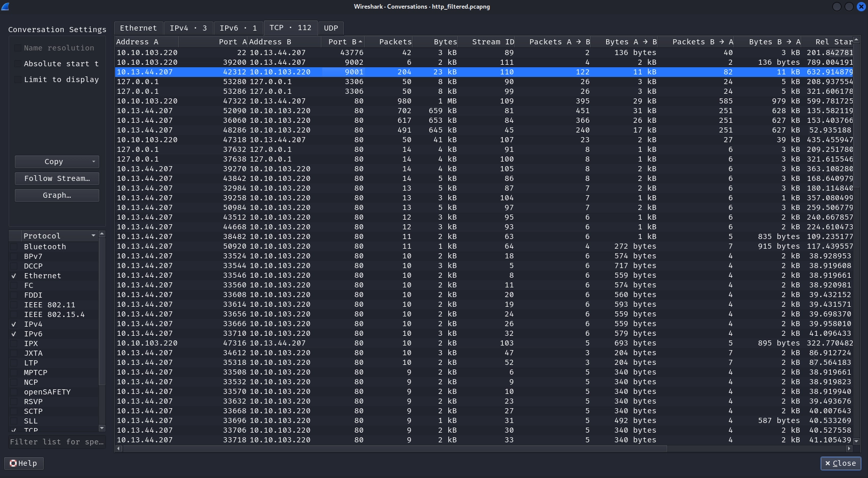Expand the Protocol header dropdown

[93, 236]
